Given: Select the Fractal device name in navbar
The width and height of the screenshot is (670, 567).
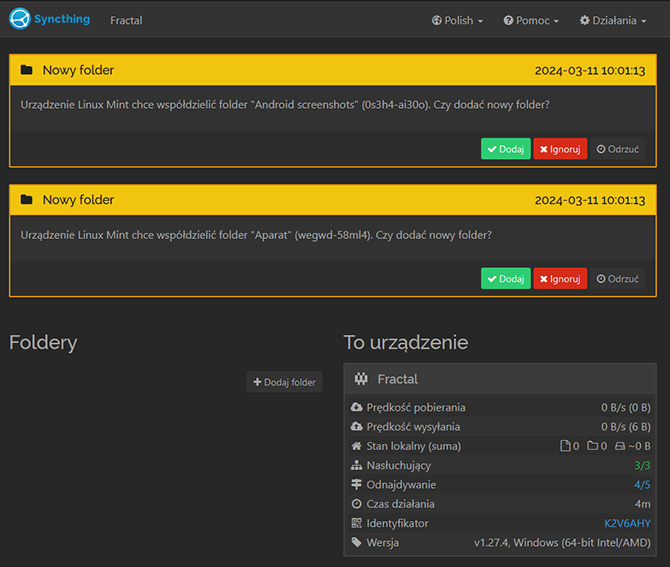Looking at the screenshot, I should coord(126,20).
